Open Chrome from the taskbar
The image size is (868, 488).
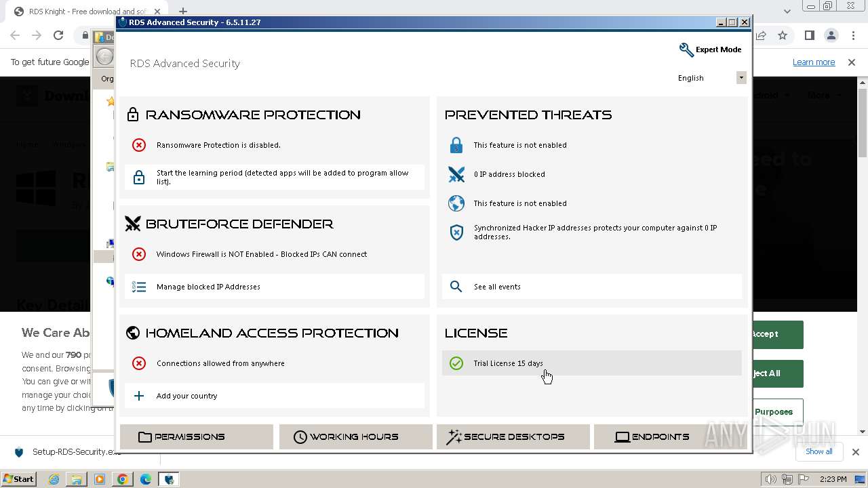[123, 479]
